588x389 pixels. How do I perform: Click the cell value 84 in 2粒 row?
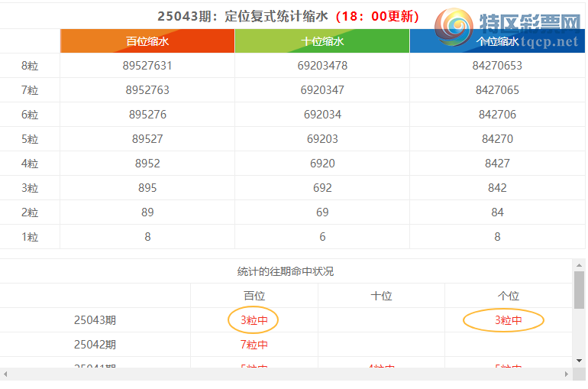(497, 212)
